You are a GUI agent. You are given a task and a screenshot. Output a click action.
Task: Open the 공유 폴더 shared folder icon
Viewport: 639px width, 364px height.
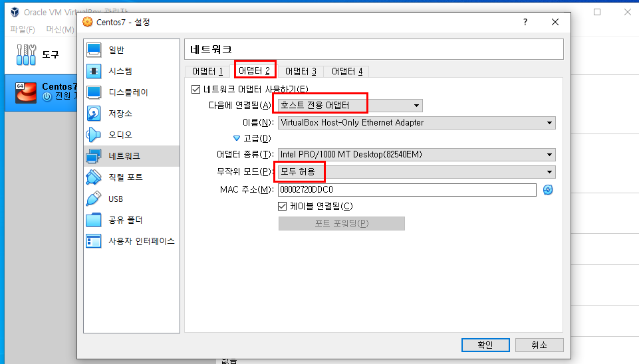pos(94,220)
